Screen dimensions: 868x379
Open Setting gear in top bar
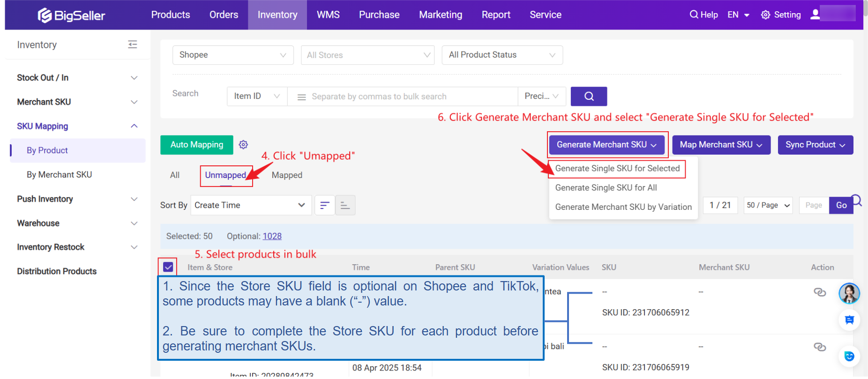[781, 15]
